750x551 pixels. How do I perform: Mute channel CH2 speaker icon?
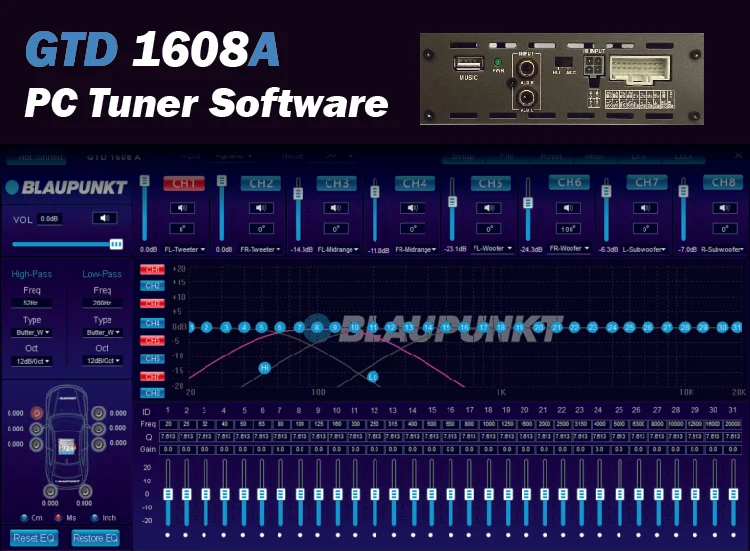(261, 208)
